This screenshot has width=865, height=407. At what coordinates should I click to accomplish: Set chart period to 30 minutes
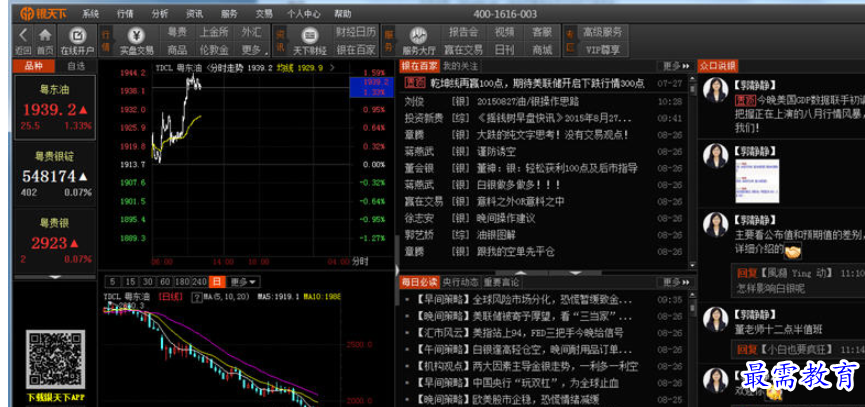[149, 282]
